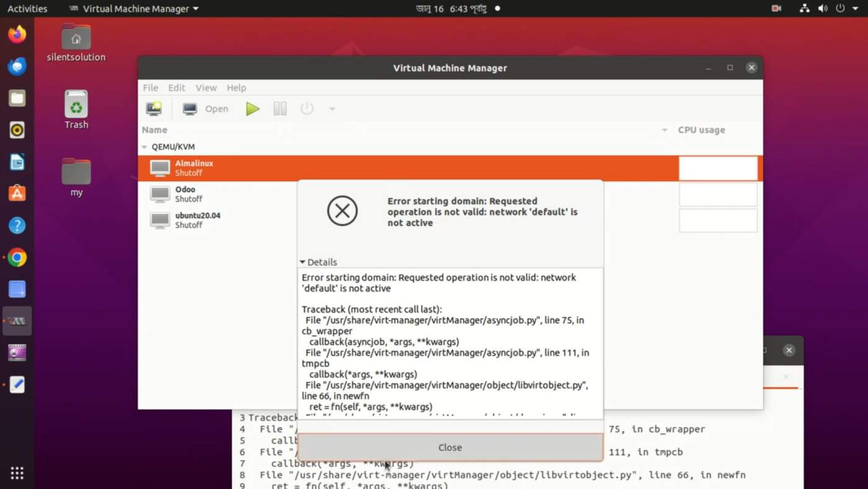This screenshot has width=868, height=489.
Task: Open the Virtual Machine Manager app menu
Action: pyautogui.click(x=134, y=9)
